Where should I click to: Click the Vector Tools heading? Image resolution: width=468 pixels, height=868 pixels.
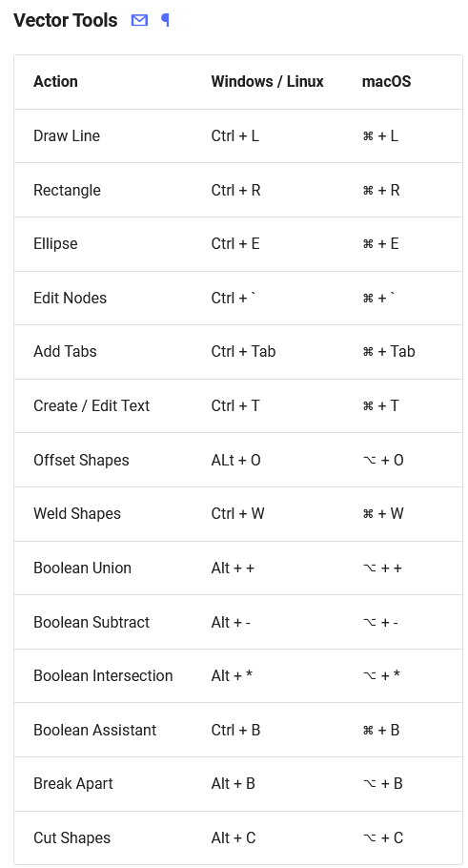tap(65, 20)
